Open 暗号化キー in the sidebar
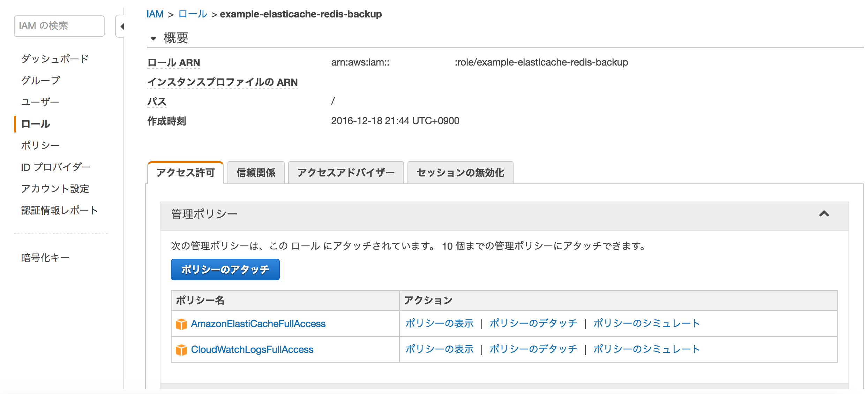 coord(45,258)
